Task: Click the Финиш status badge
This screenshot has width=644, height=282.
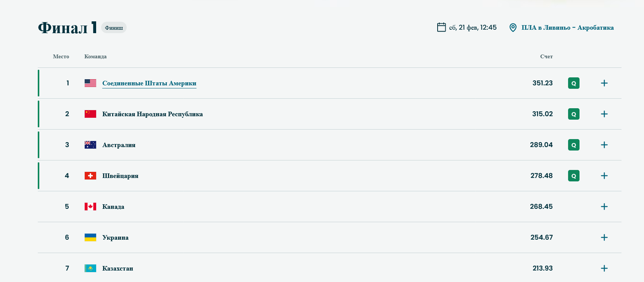Action: (114, 27)
